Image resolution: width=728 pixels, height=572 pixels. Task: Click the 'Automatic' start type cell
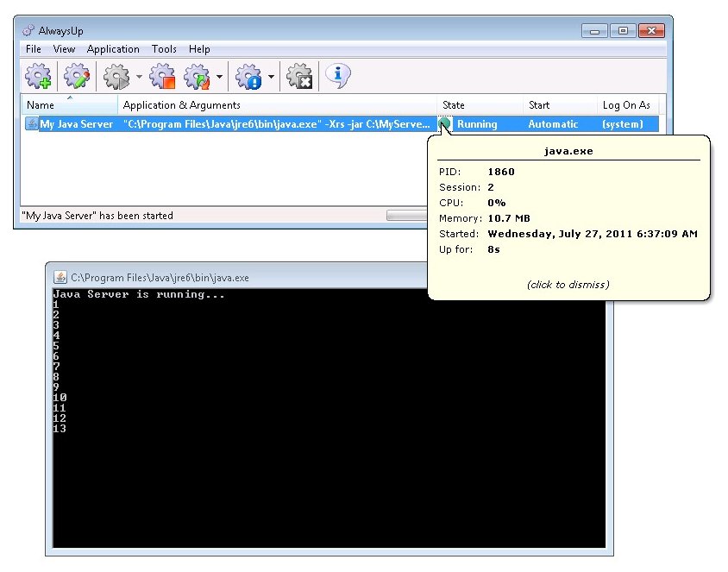point(554,124)
